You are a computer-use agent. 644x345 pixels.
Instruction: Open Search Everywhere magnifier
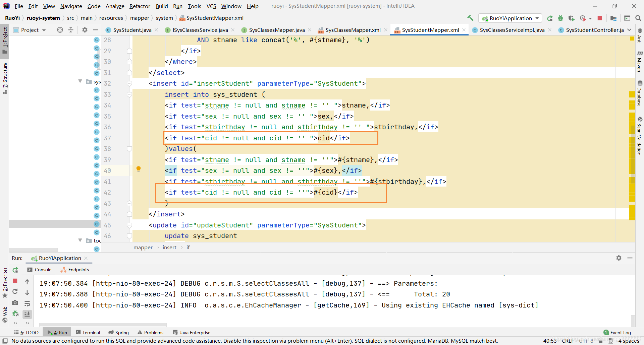(x=638, y=18)
